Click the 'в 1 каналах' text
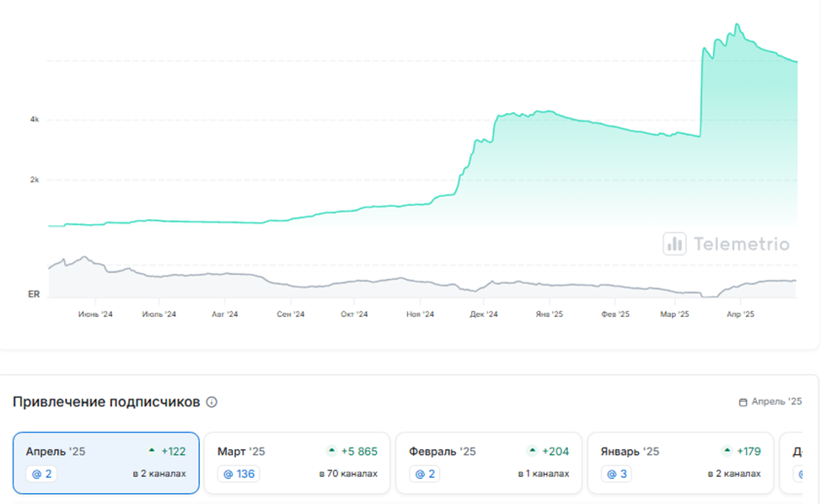Image resolution: width=821 pixels, height=504 pixels. point(544,474)
